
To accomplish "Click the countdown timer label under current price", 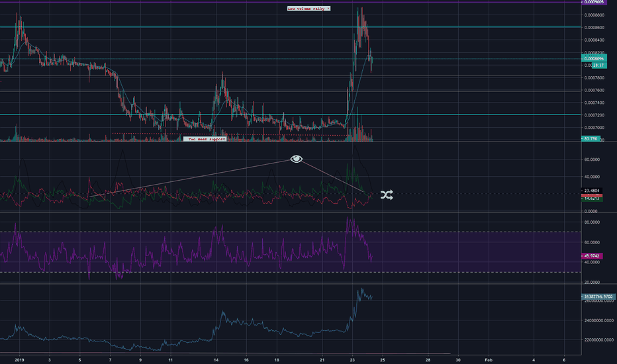I will click(x=598, y=66).
